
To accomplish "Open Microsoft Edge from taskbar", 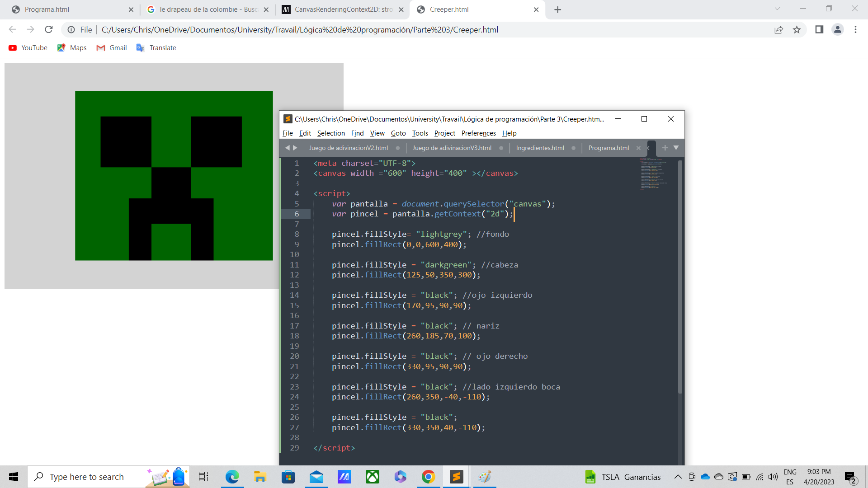I will 232,477.
